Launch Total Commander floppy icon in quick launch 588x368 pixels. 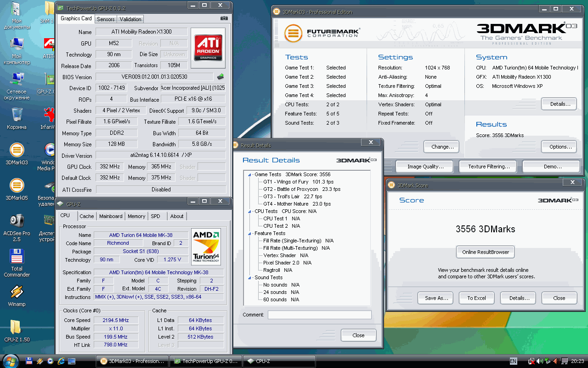pos(29,362)
